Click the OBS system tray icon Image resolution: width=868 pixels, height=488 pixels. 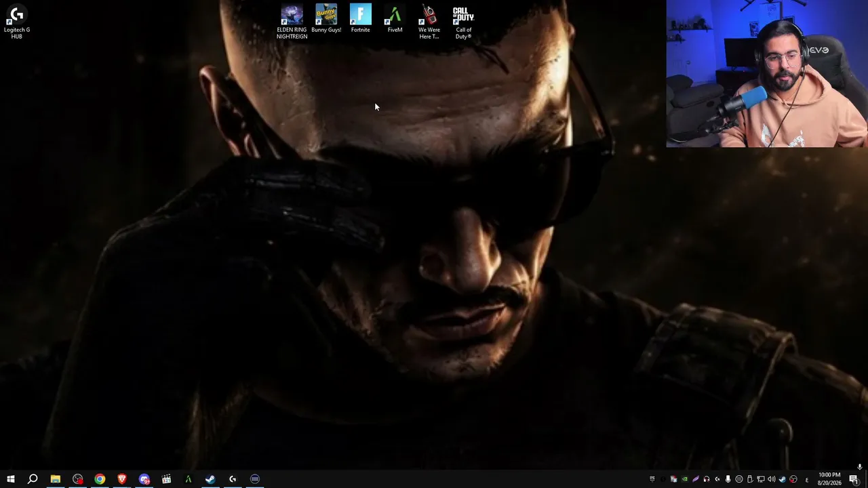793,480
